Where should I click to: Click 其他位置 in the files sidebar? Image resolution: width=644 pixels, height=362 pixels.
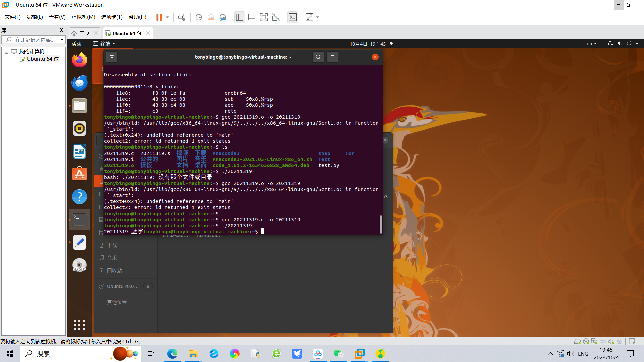click(x=117, y=302)
